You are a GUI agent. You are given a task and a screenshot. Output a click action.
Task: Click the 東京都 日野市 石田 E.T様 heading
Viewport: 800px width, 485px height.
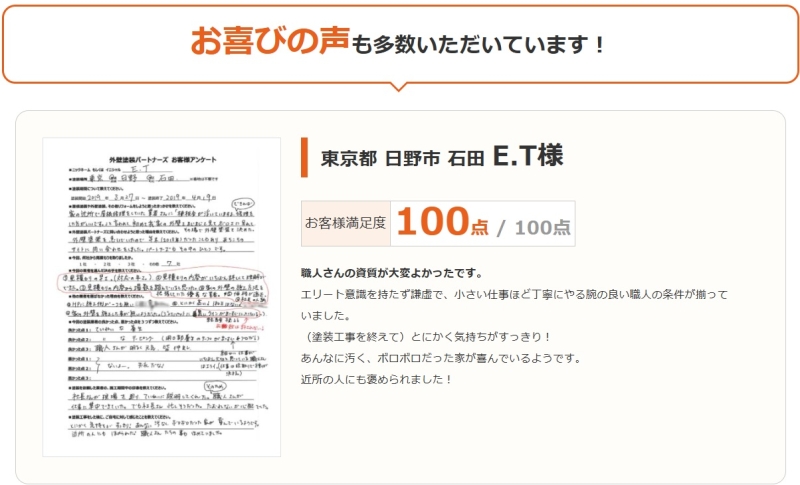click(x=442, y=157)
